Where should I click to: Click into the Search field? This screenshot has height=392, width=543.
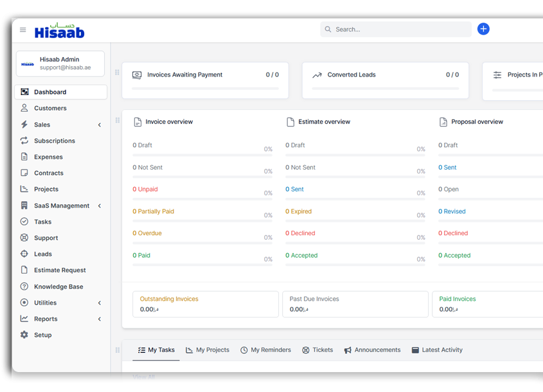coord(398,30)
